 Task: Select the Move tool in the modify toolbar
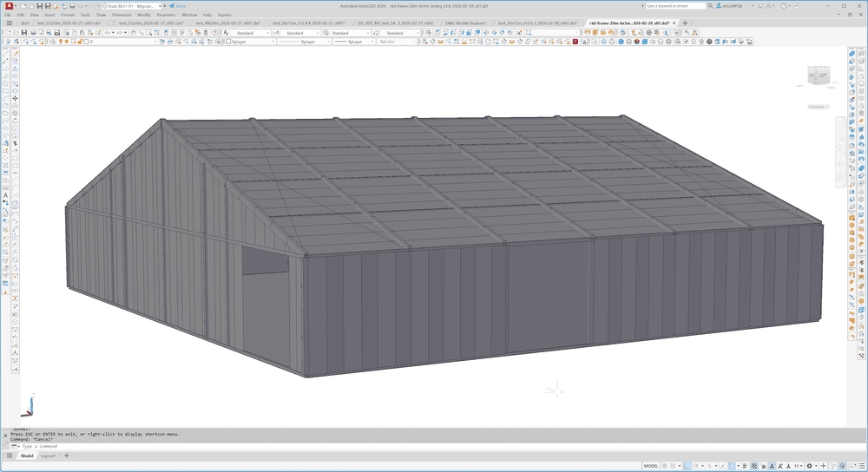pyautogui.click(x=15, y=98)
